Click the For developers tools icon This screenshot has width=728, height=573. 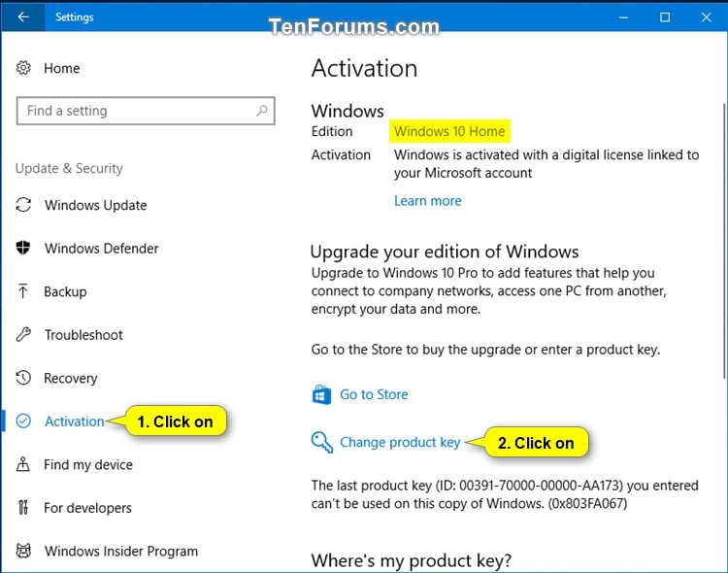pos(23,508)
